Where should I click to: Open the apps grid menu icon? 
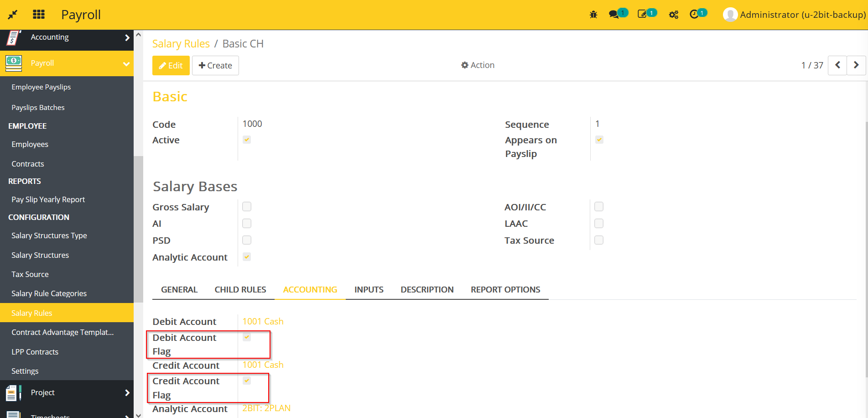tap(39, 15)
